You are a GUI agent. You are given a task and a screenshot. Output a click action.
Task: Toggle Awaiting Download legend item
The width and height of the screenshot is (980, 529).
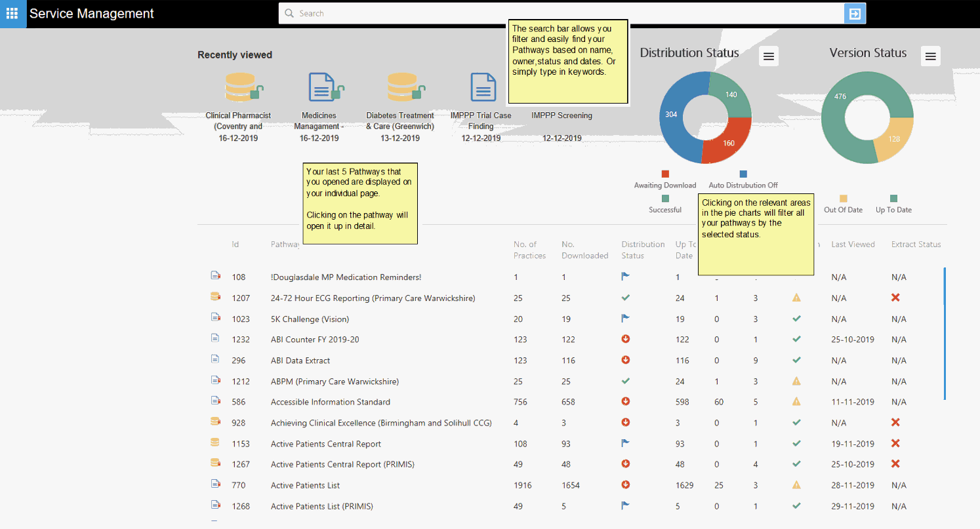[665, 180]
